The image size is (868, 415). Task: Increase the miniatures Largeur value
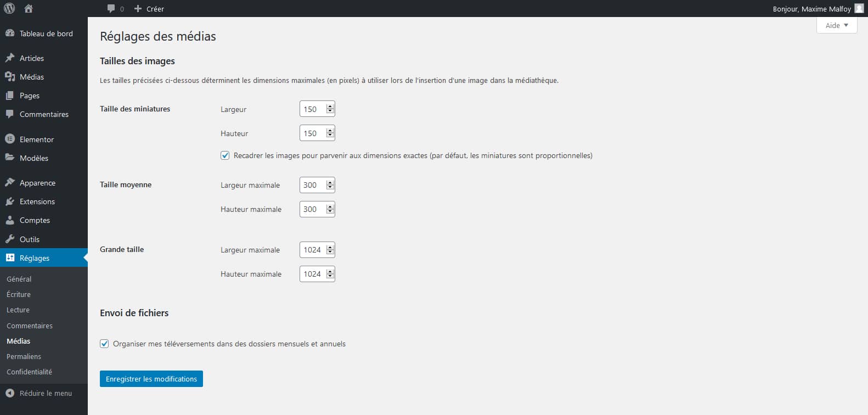click(330, 106)
